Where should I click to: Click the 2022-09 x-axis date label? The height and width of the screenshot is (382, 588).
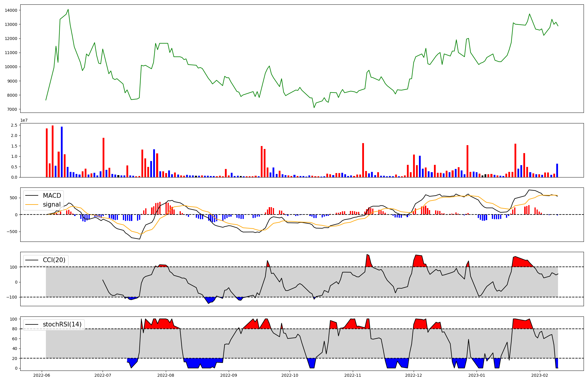228,375
